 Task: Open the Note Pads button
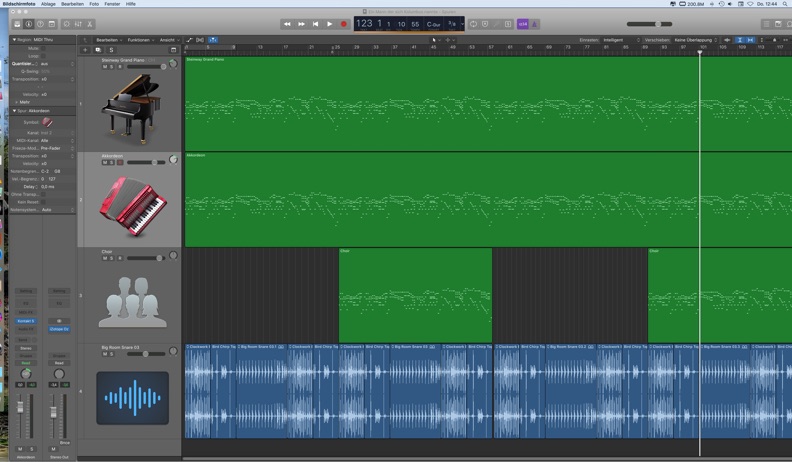tap(778, 24)
